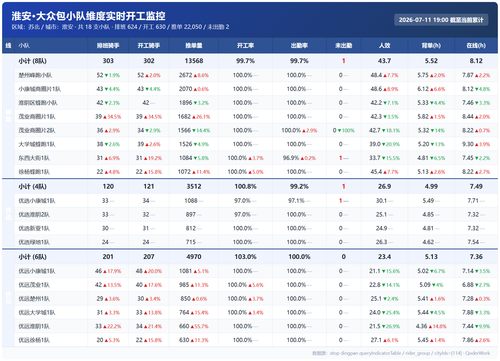Click the 207 working riders subtotal
This screenshot has width=500, height=361.
[149, 257]
